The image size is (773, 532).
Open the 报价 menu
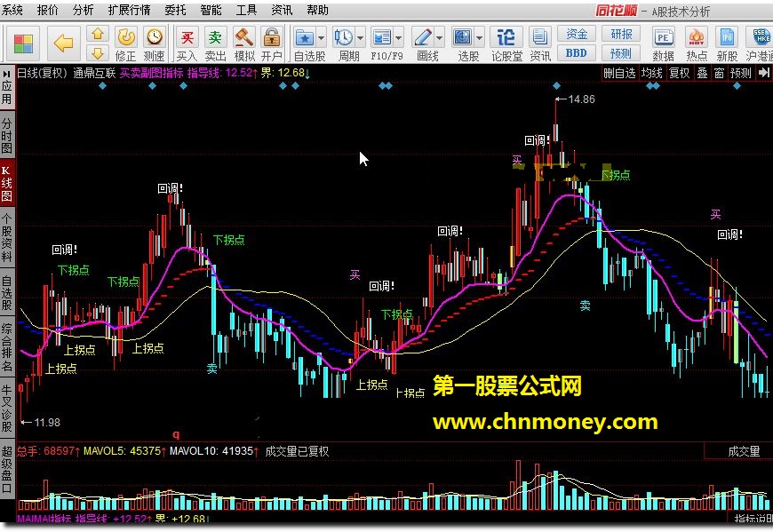point(48,10)
